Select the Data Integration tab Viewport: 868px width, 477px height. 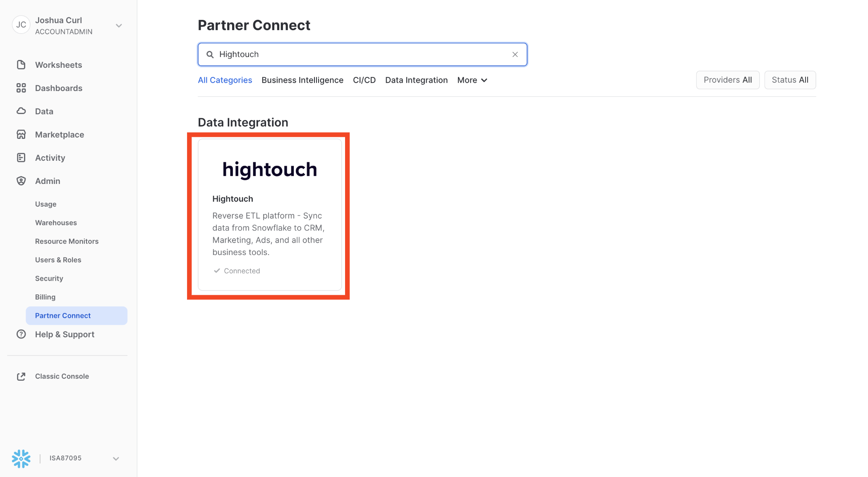click(417, 80)
